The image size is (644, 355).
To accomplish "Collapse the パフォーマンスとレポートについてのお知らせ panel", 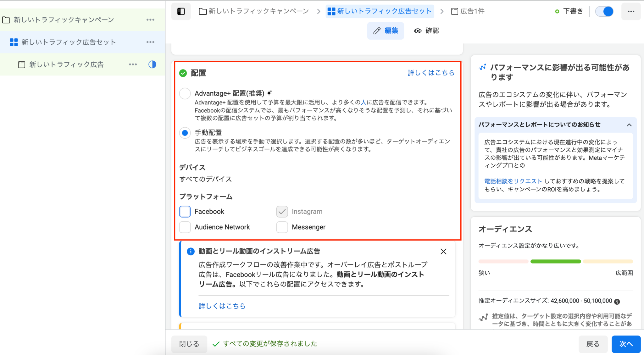I will (629, 125).
